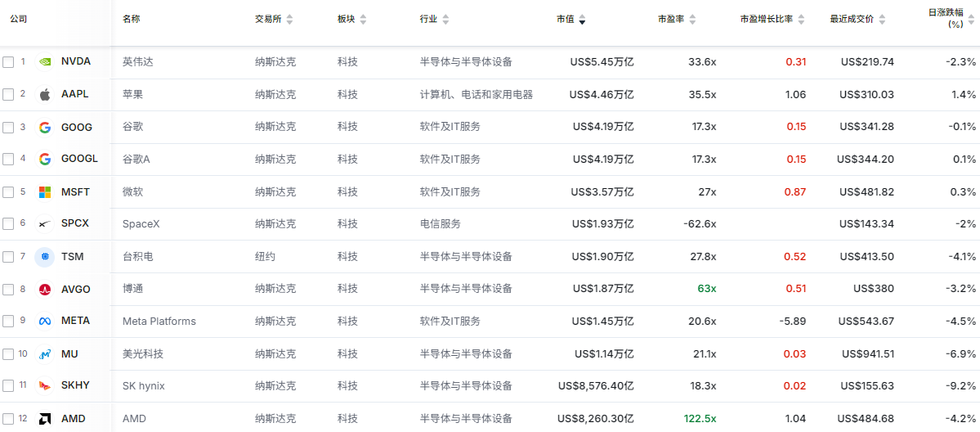
Task: Click the company name 博通
Action: [x=132, y=290]
